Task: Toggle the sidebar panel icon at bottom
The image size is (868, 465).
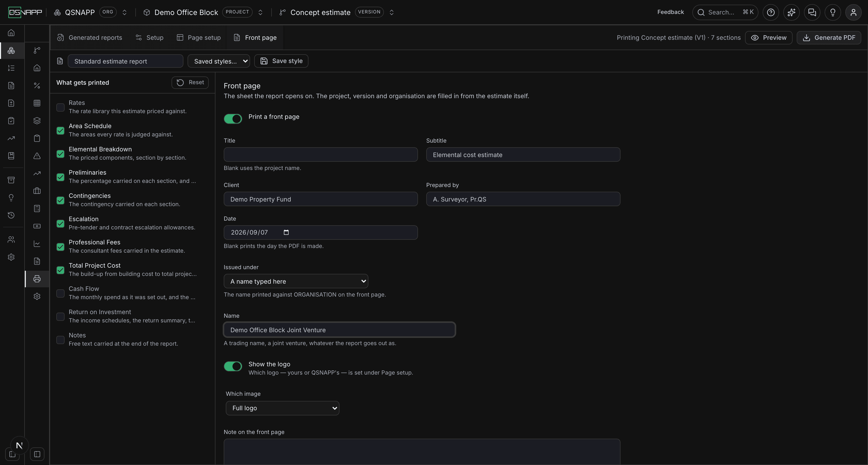Action: 37,454
